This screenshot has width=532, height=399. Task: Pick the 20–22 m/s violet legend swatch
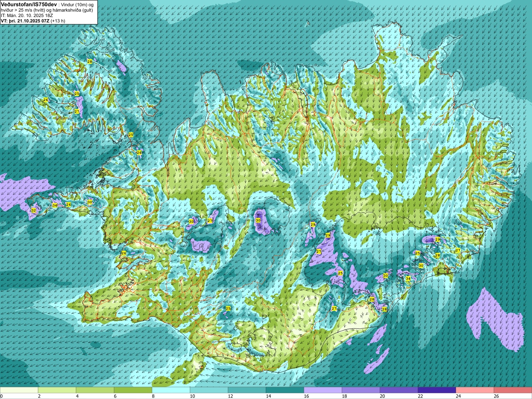(x=399, y=390)
